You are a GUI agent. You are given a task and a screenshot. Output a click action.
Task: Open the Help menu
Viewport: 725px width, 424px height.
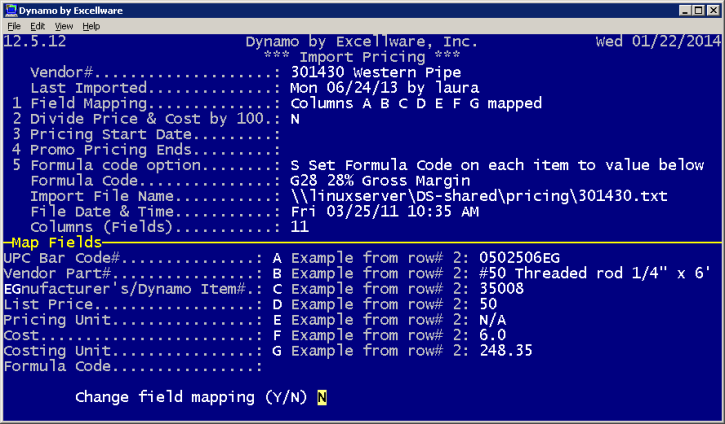click(x=91, y=26)
